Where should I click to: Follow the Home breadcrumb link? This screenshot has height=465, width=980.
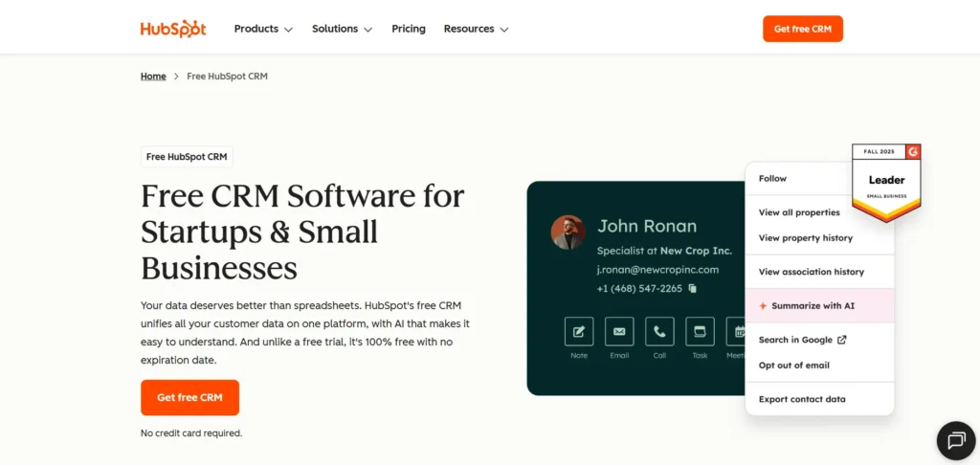[153, 77]
